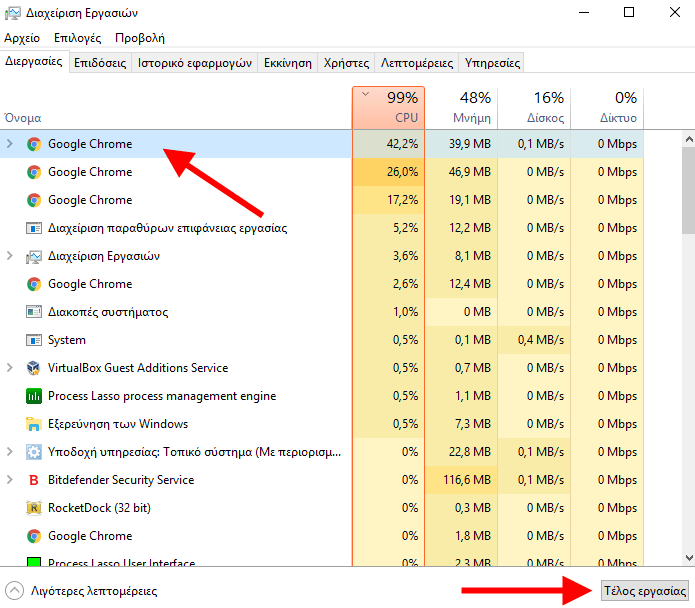Switch to the Ιστορικό εφαρμογών tab
Screen dimensions: 695x608
195,63
